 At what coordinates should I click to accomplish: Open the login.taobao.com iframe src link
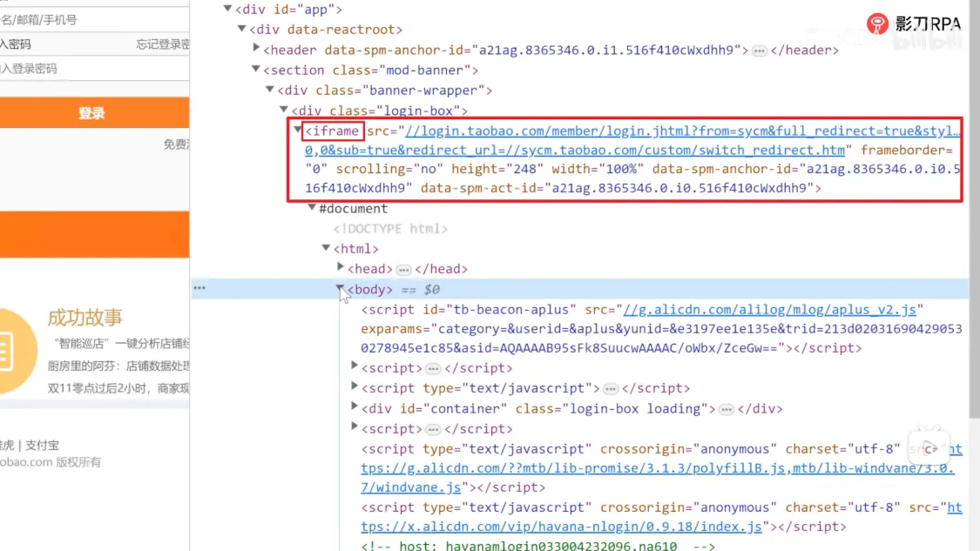tap(632, 140)
